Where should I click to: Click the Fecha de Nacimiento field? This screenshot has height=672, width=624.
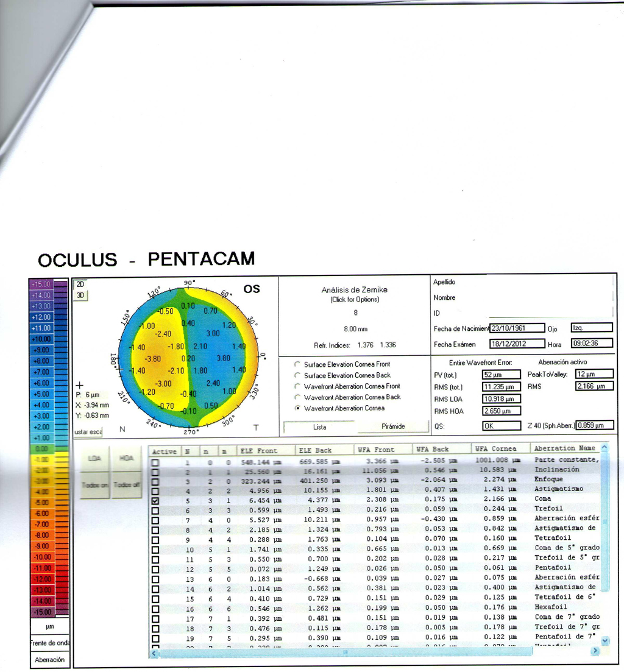517,328
